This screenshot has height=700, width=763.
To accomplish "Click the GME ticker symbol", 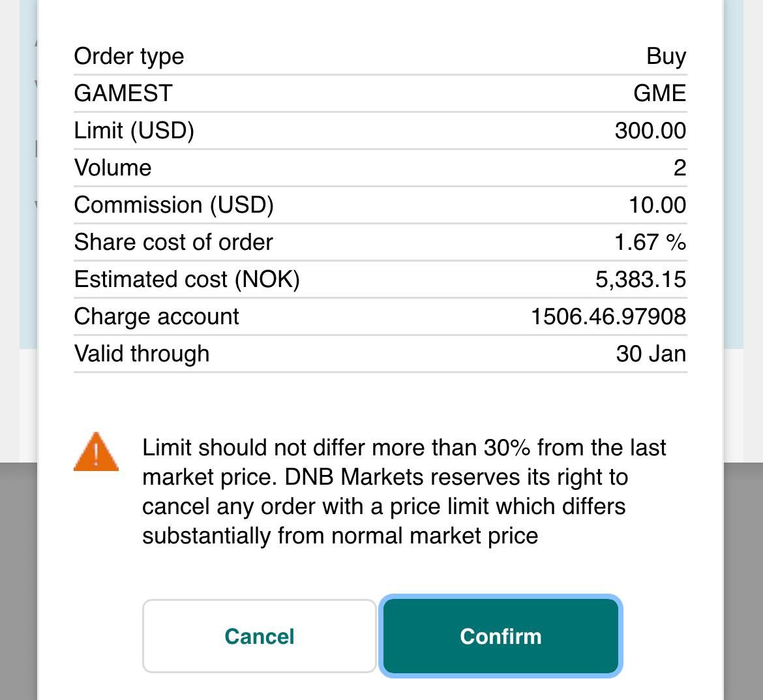I will [x=660, y=93].
